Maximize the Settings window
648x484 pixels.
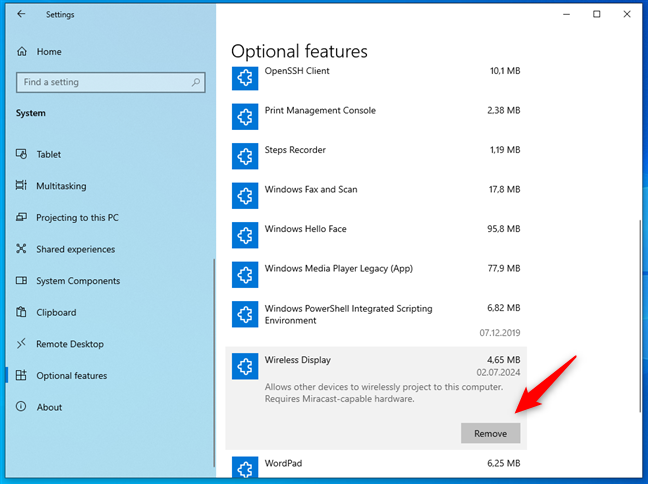click(597, 14)
